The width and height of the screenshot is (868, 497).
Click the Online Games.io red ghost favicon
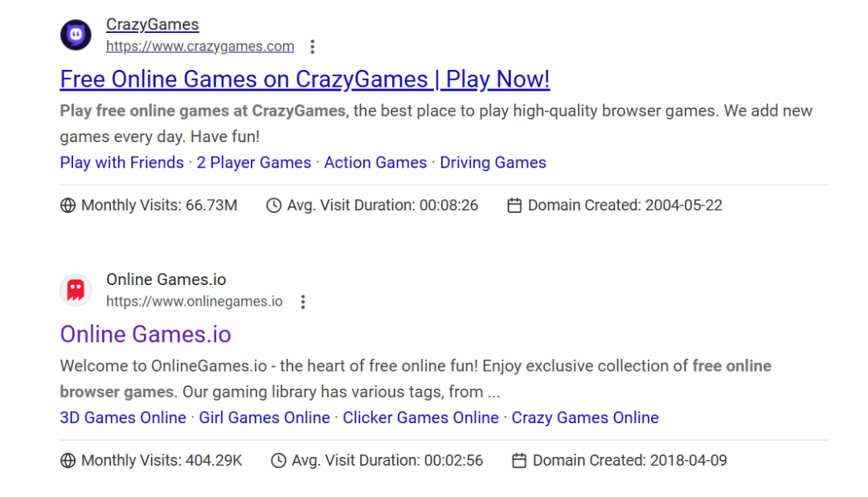(76, 290)
